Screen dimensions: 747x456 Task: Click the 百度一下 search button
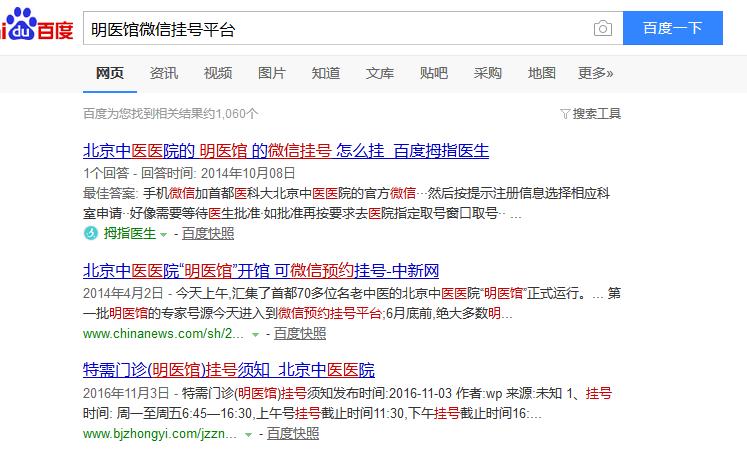pyautogui.click(x=673, y=28)
